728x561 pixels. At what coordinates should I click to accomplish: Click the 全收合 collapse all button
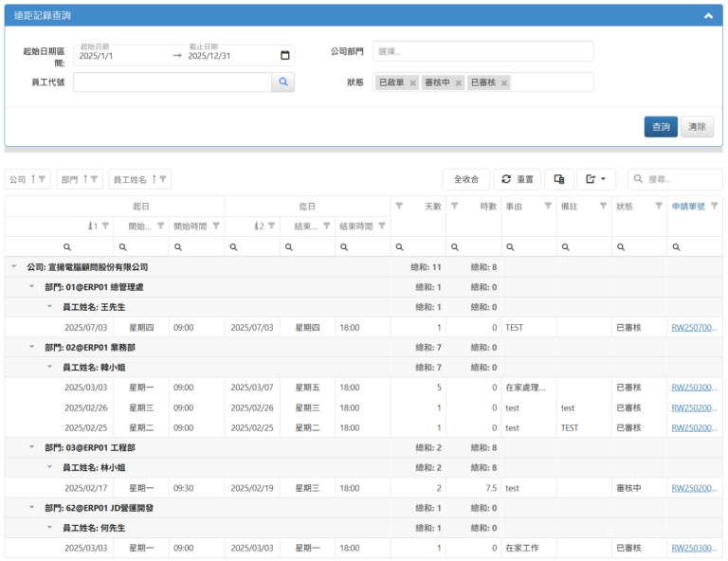465,179
